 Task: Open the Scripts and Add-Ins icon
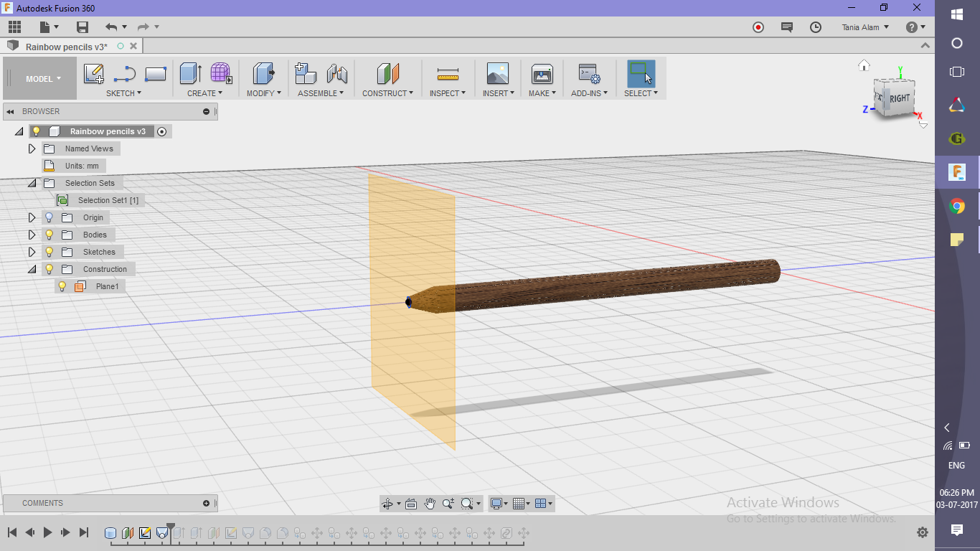[589, 74]
